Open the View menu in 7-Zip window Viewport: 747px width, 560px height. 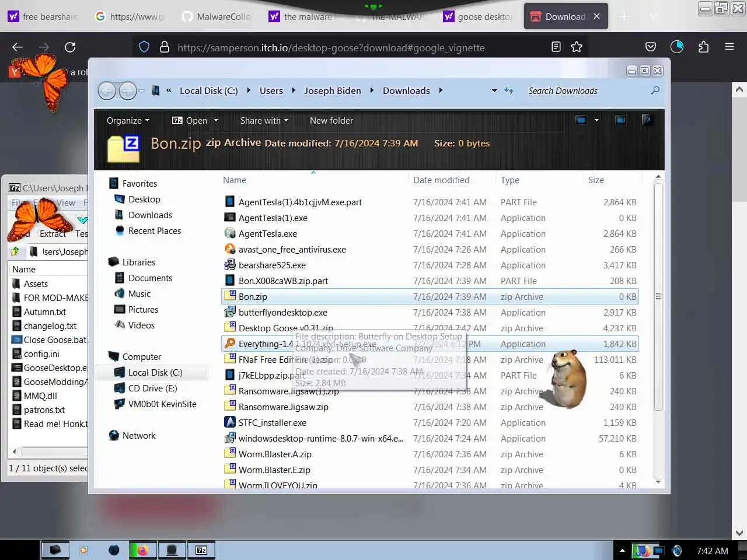pyautogui.click(x=65, y=203)
